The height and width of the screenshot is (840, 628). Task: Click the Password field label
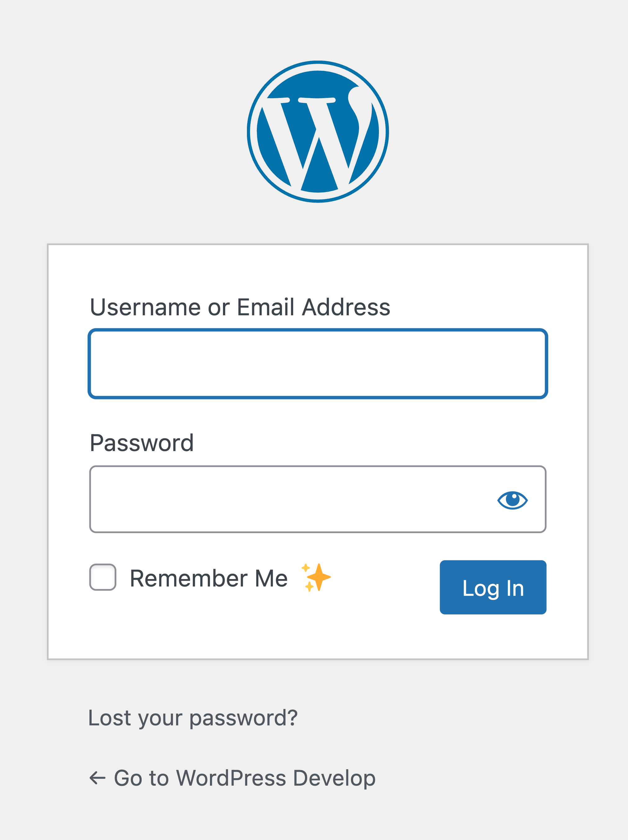coord(142,443)
